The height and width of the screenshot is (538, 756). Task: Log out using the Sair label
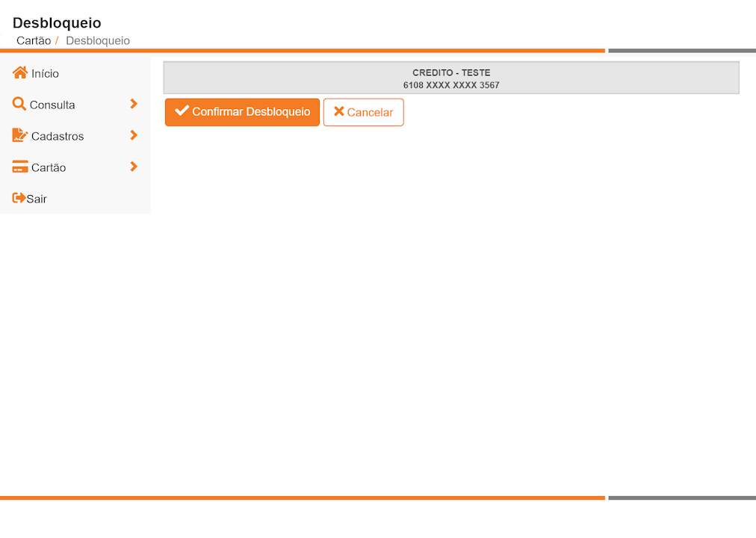(x=37, y=200)
